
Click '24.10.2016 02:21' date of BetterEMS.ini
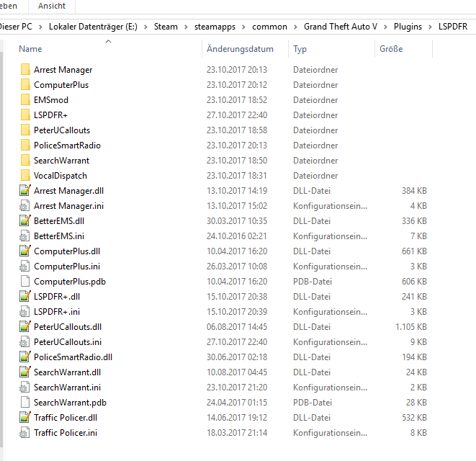237,236
